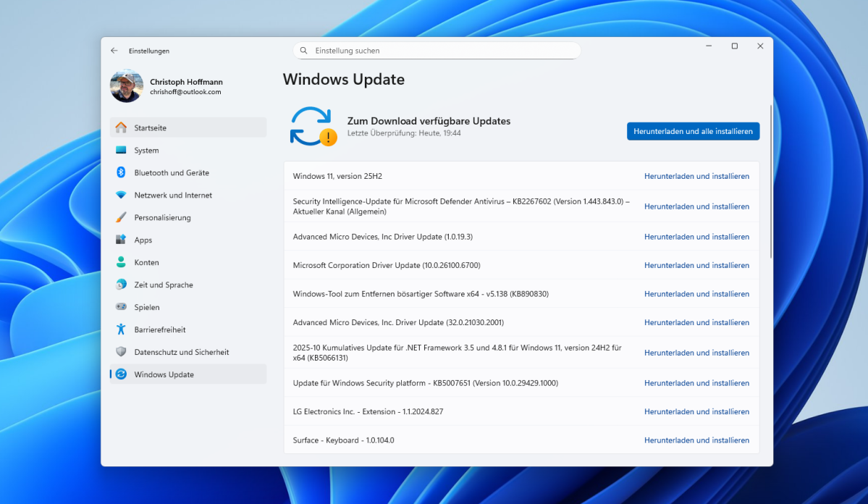Image resolution: width=868 pixels, height=504 pixels.
Task: Click the System monitor icon in sidebar
Action: click(x=121, y=150)
